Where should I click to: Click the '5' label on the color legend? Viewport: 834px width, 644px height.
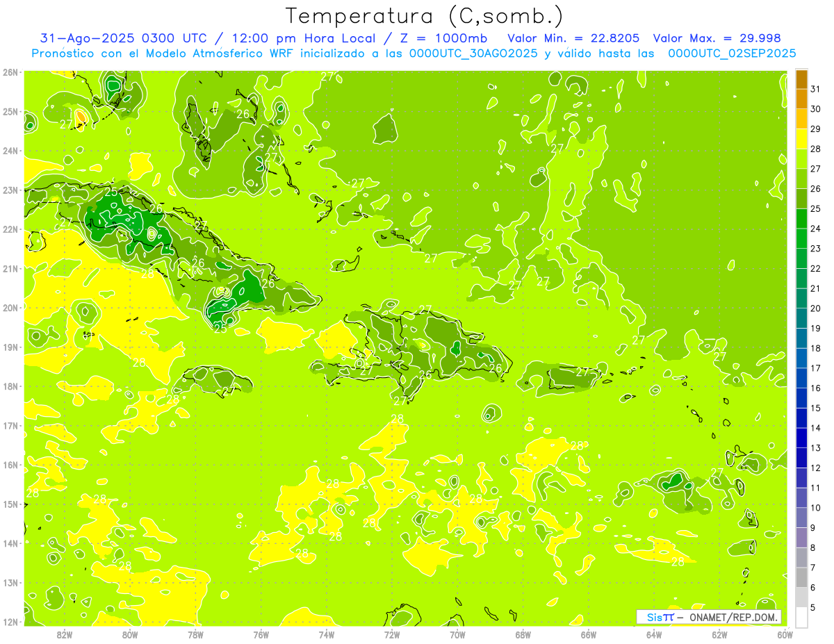point(813,607)
